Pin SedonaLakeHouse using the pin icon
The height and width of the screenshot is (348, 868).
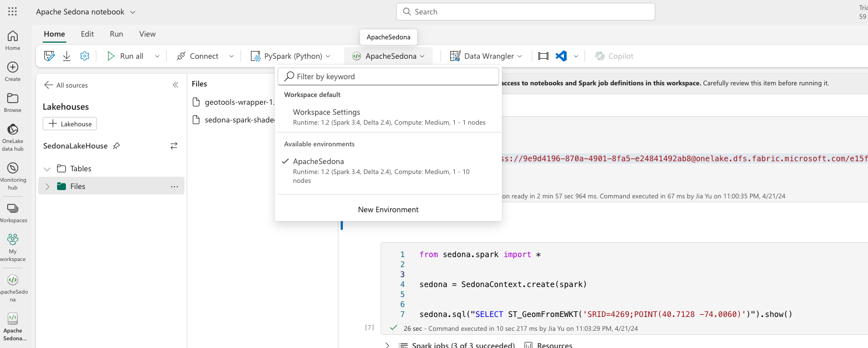point(116,146)
